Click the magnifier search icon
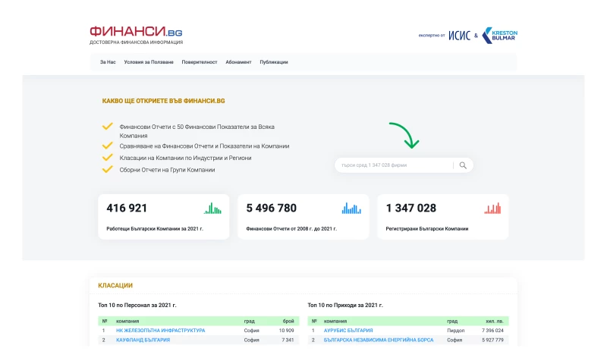The height and width of the screenshot is (364, 607). point(463,165)
